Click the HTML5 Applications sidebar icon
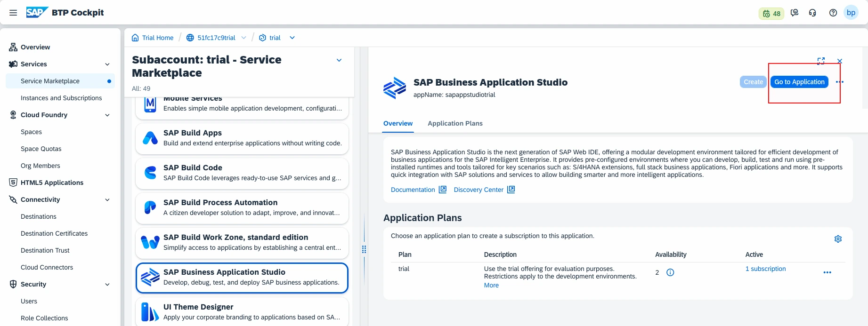 pyautogui.click(x=13, y=183)
